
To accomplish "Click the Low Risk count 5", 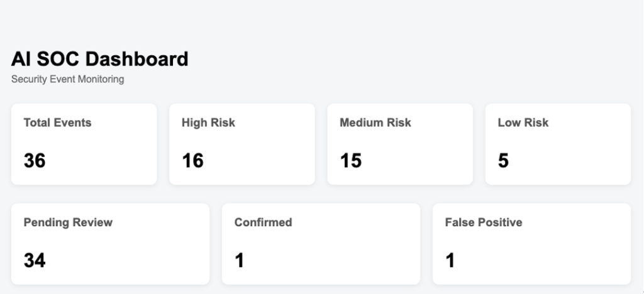I will (x=503, y=160).
